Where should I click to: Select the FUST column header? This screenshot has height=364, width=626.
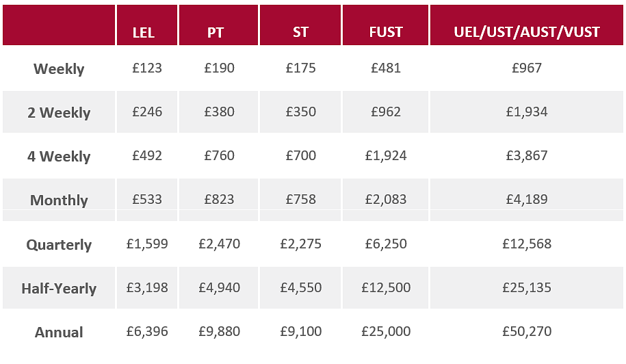386,32
